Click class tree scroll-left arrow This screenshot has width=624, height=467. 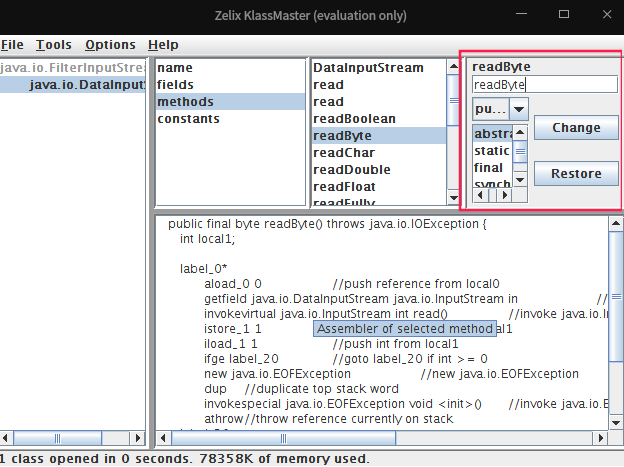point(6,438)
